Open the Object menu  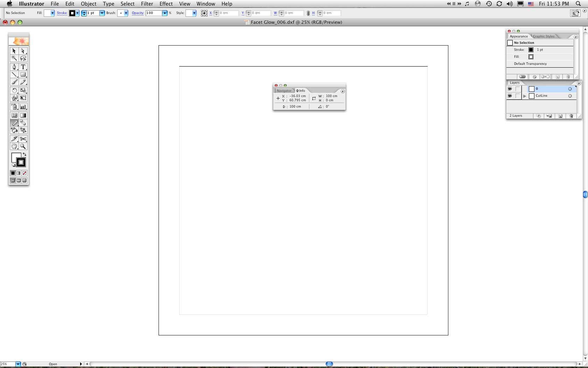point(89,4)
